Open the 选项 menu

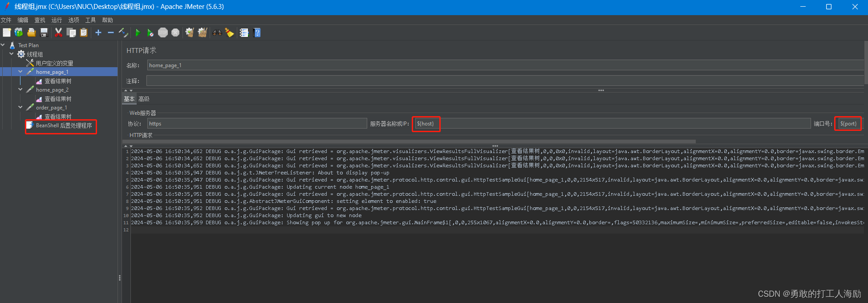pos(73,20)
